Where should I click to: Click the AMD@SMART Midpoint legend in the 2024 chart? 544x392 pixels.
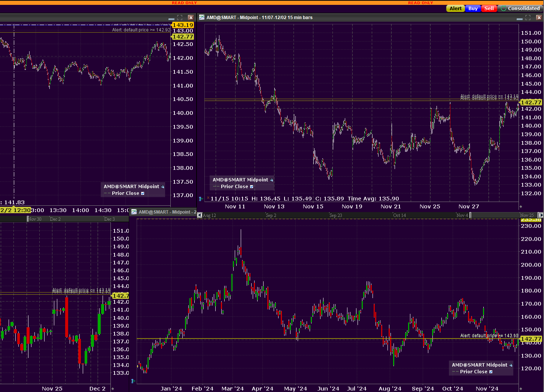pos(479,365)
